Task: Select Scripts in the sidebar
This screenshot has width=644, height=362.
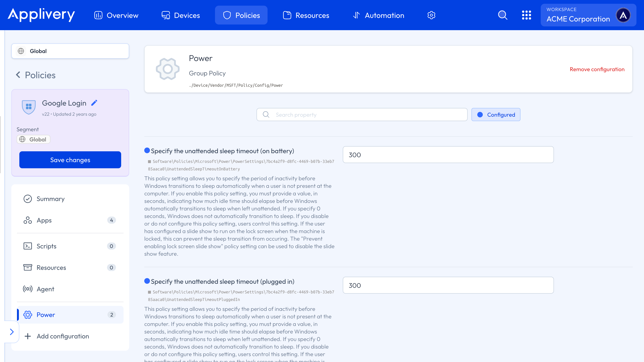Action: pyautogui.click(x=46, y=246)
